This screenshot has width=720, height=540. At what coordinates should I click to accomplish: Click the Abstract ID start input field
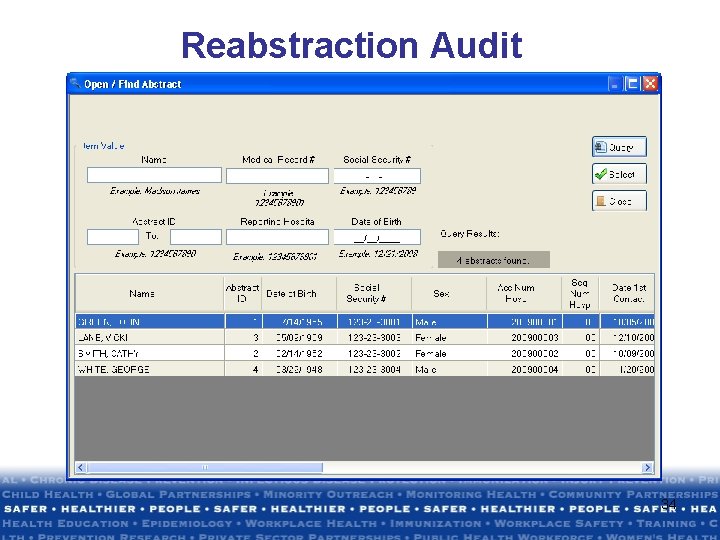(x=112, y=237)
